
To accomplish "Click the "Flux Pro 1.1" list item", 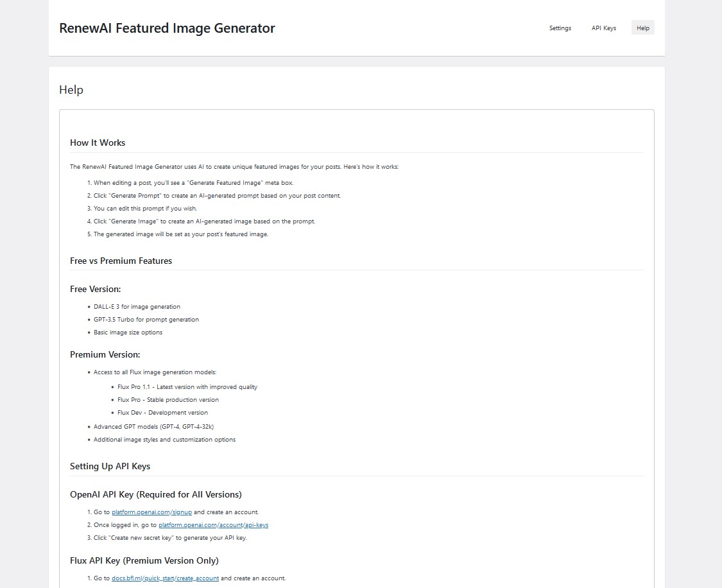I will 187,387.
